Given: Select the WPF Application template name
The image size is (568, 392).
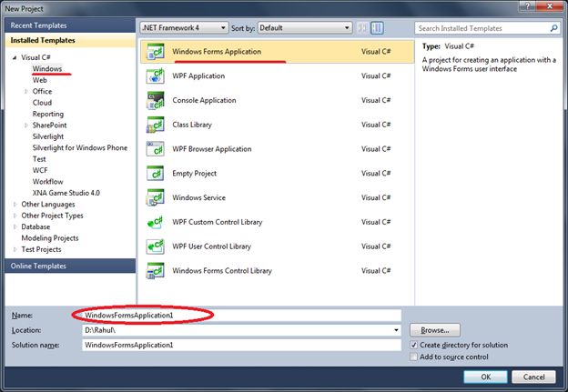Looking at the screenshot, I should click(x=198, y=76).
